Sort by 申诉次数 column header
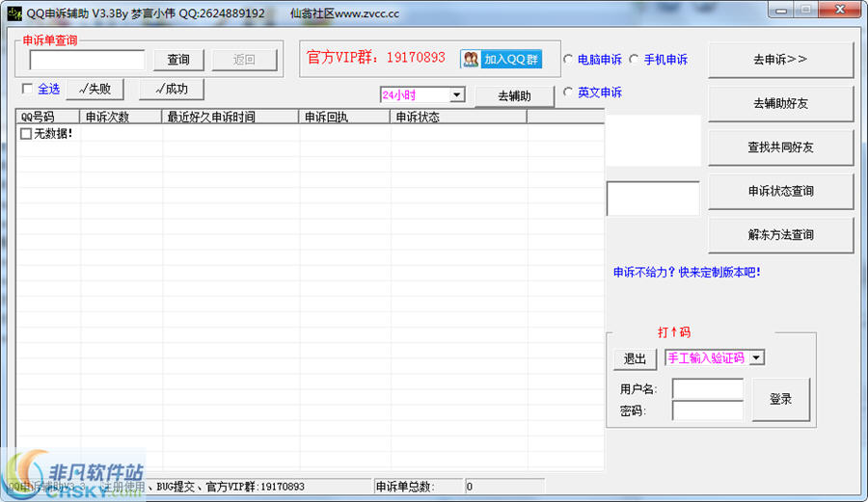Image resolution: width=868 pixels, height=502 pixels. coord(121,117)
